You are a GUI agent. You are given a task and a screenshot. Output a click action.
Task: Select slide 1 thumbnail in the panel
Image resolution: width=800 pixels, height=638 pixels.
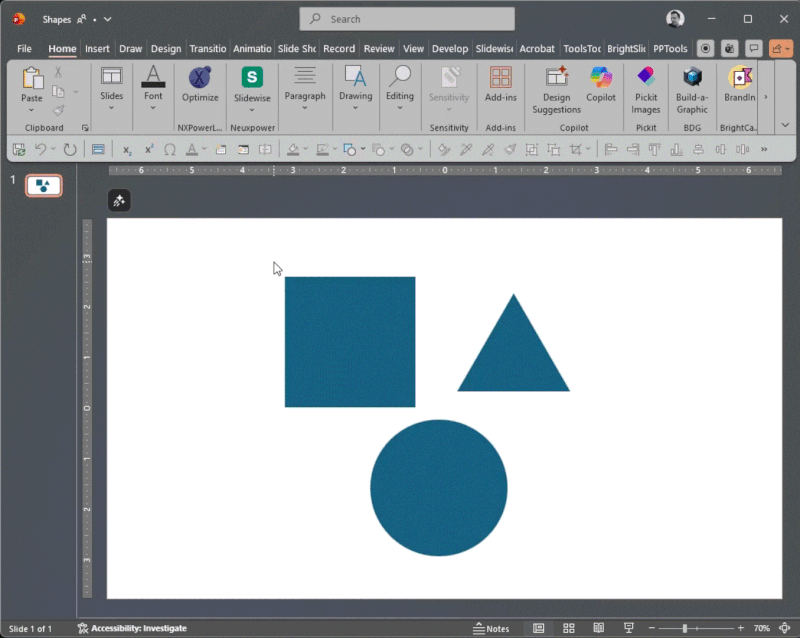coord(43,185)
